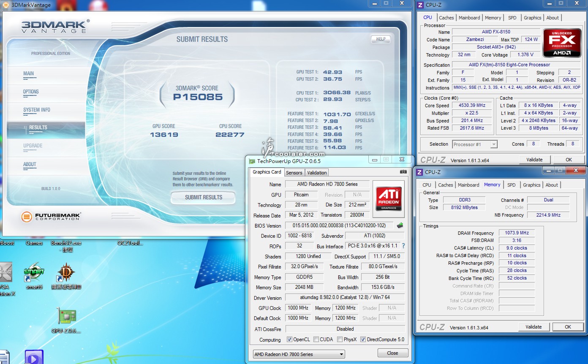Click the BIOS upload chip icon in GPU-Z

pos(400,225)
